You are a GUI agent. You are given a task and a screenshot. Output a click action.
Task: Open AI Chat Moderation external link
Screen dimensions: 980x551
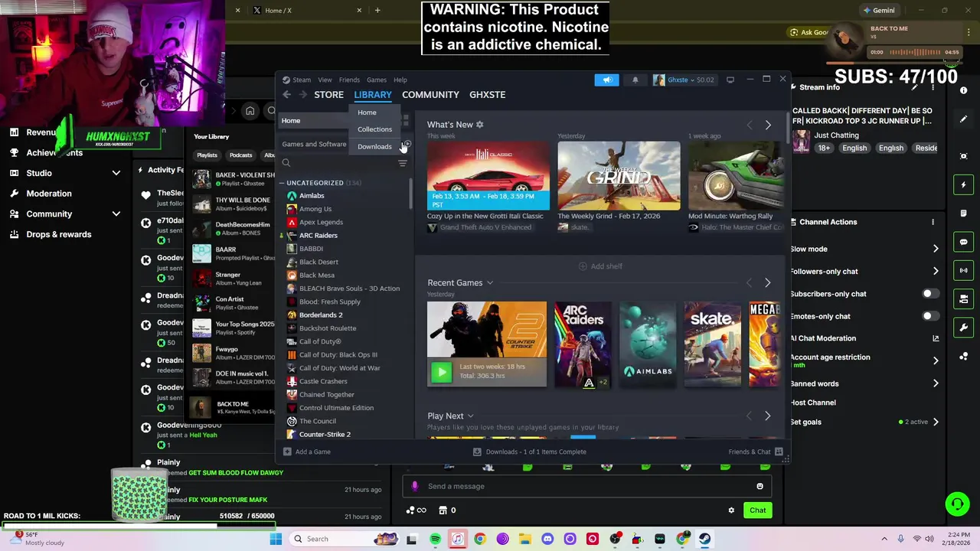coord(936,338)
